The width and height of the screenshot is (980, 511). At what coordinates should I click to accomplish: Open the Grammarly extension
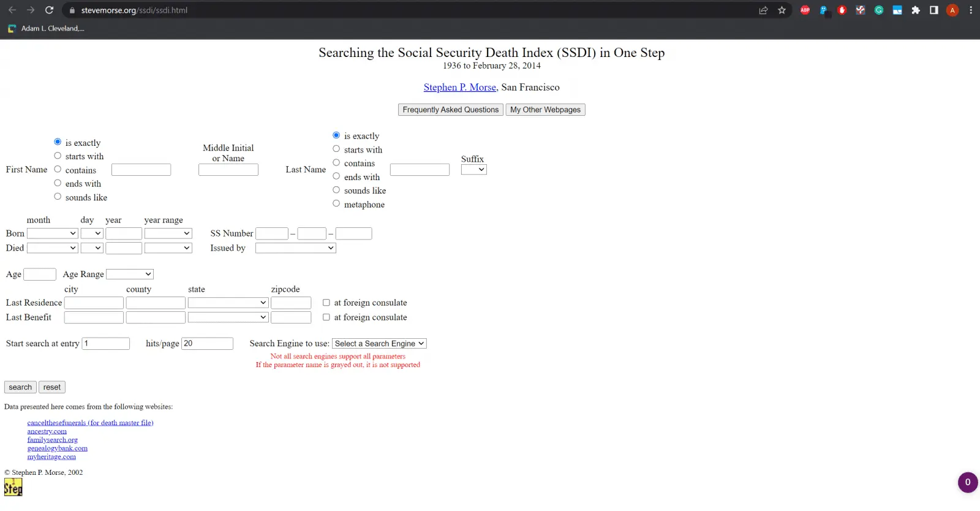[x=879, y=10]
